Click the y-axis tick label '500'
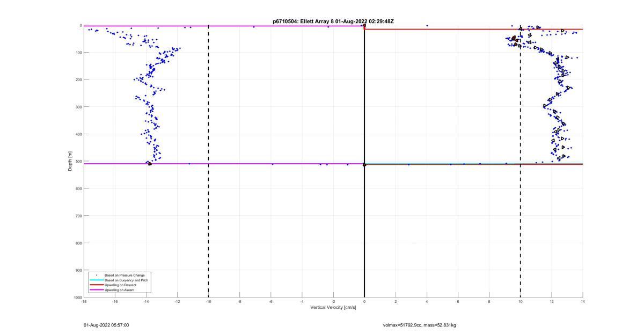The image size is (644, 334). point(78,161)
